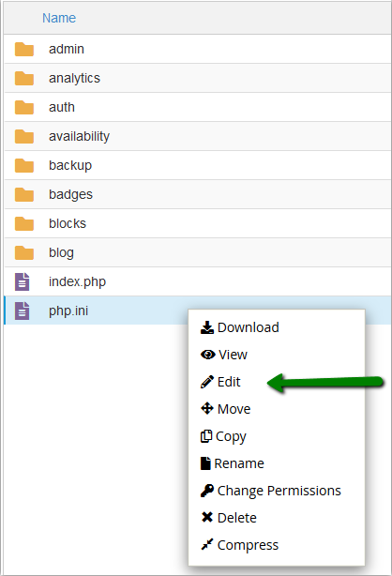Click the availability folder name
This screenshot has height=576, width=392.
(80, 136)
